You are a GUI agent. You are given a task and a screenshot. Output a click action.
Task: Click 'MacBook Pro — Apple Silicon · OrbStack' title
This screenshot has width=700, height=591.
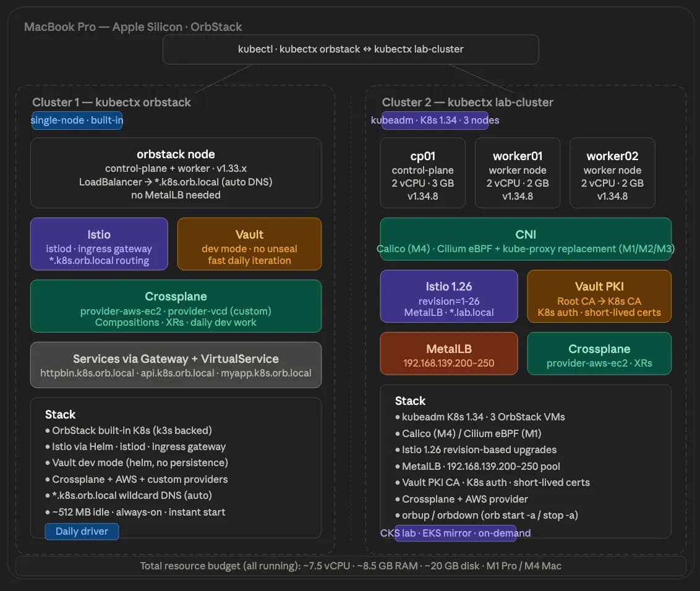[133, 27]
